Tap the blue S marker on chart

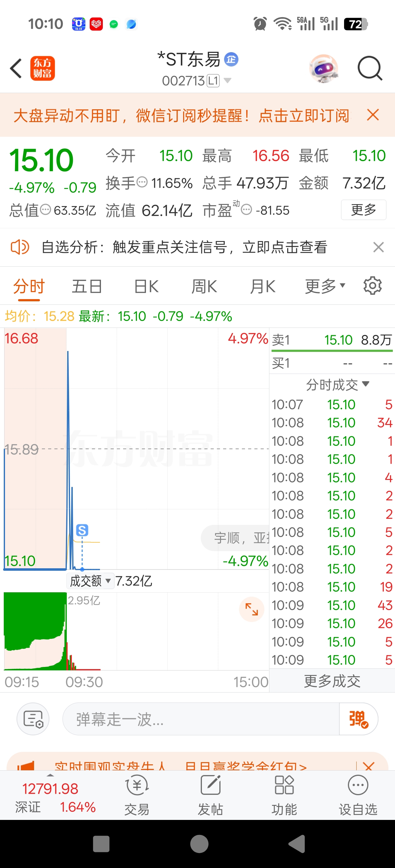coord(82,530)
